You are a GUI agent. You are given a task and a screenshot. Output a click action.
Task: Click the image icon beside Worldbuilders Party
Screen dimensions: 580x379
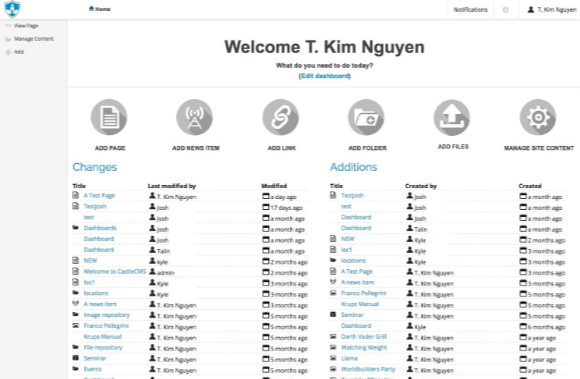pos(333,369)
